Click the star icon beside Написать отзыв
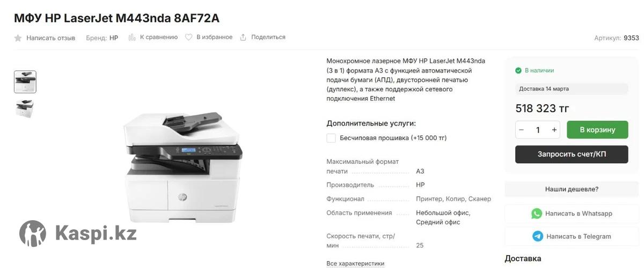The width and height of the screenshot is (644, 268). pos(18,38)
